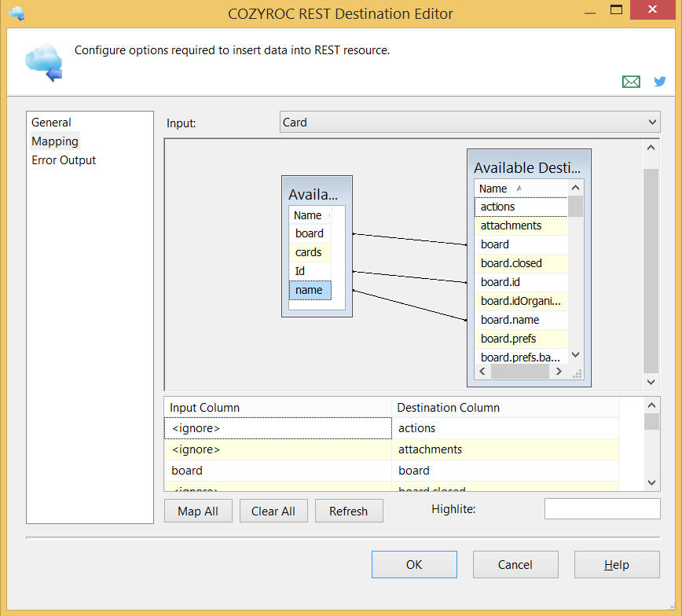Click the Help button
Screen dimensions: 682x616
point(617,565)
